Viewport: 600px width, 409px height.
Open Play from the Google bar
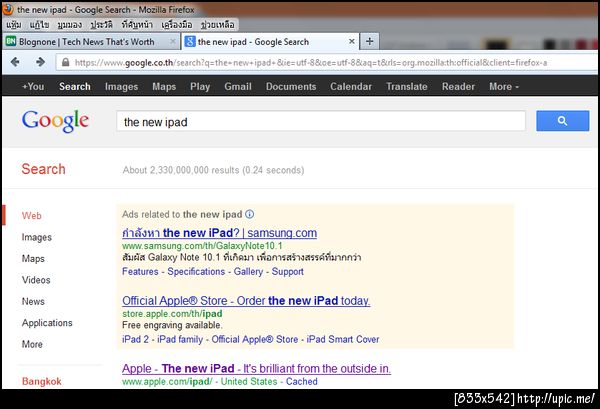[200, 86]
